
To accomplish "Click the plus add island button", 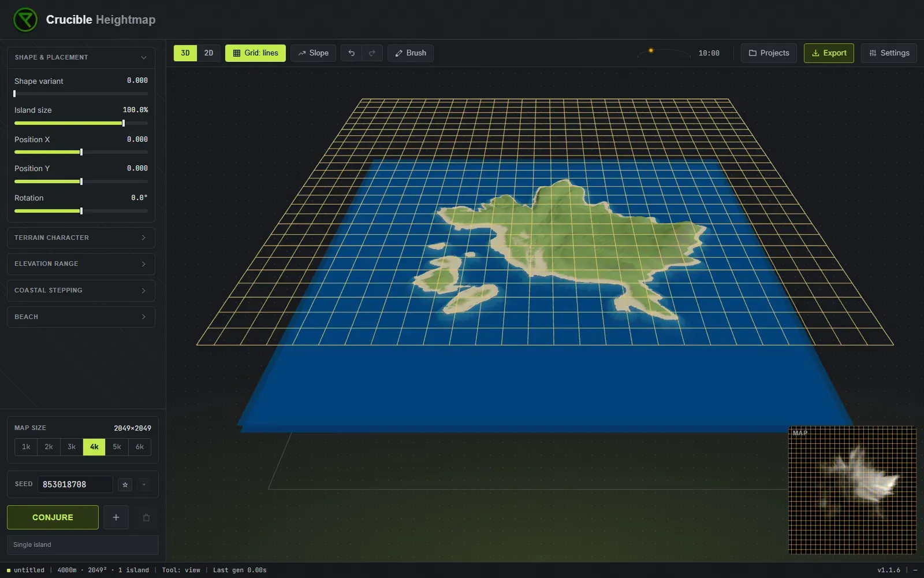I will click(x=116, y=517).
